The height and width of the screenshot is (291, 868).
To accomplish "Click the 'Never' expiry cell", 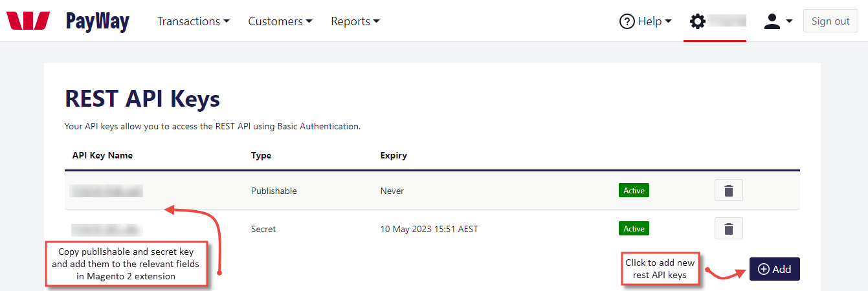I will tap(392, 191).
